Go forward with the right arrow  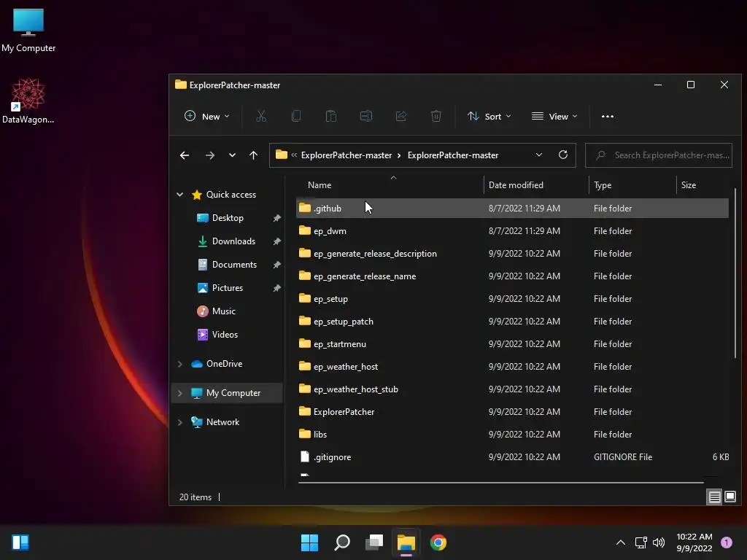click(x=209, y=155)
